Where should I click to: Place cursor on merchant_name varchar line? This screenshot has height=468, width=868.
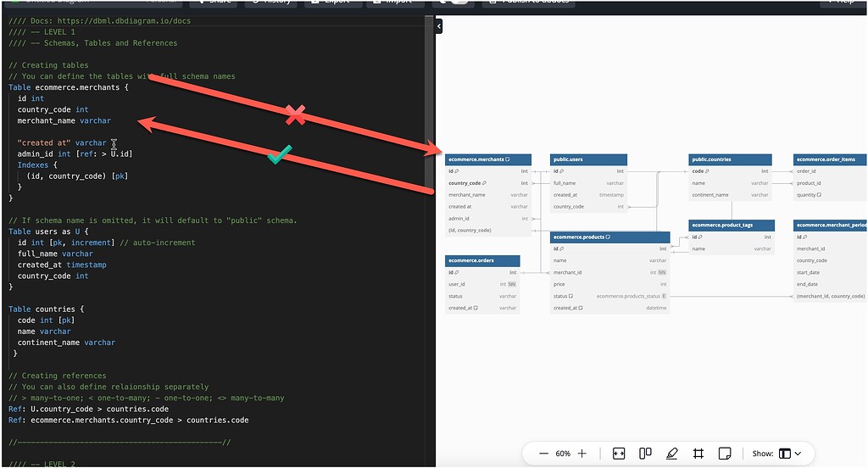pyautogui.click(x=64, y=120)
